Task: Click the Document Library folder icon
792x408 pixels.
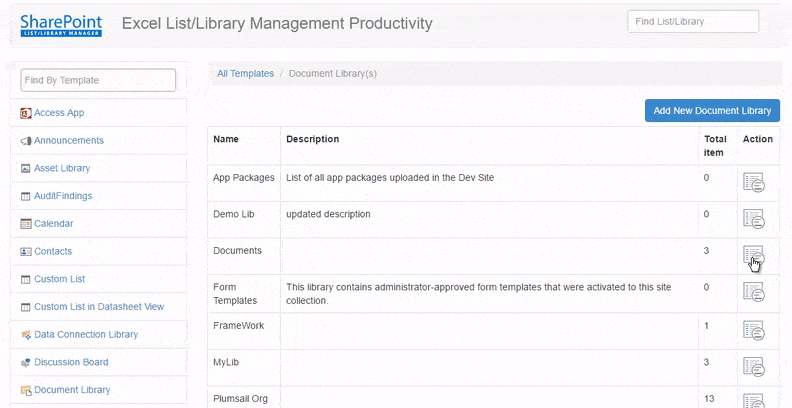Action: click(26, 390)
